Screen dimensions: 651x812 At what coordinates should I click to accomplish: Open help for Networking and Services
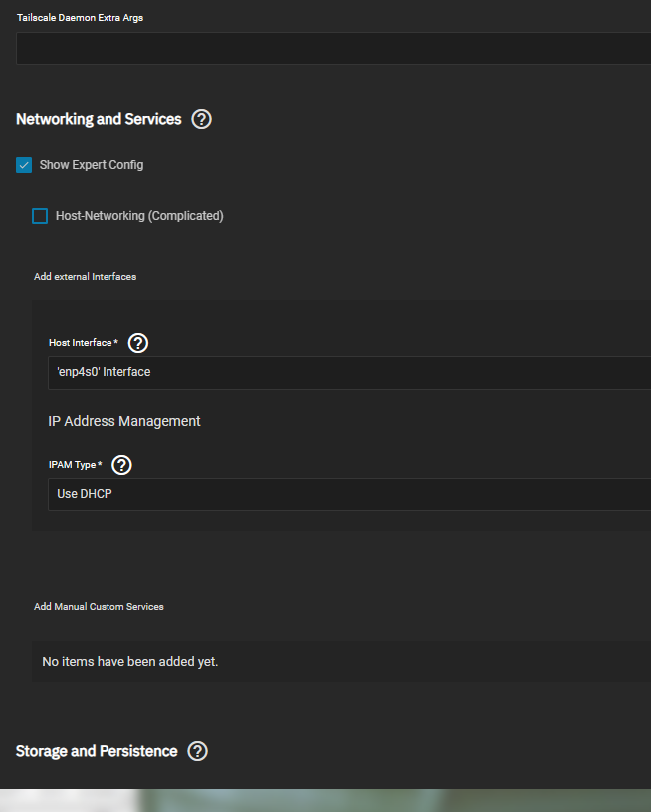pos(201,119)
